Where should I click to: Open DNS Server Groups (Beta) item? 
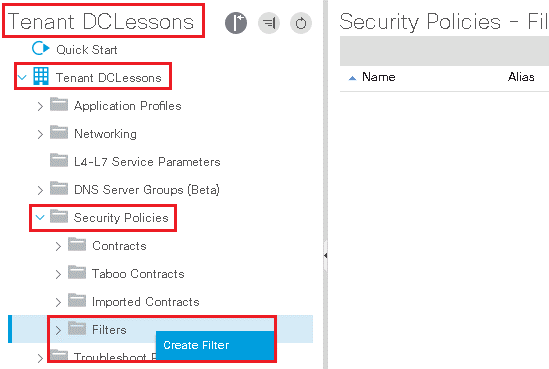click(147, 190)
